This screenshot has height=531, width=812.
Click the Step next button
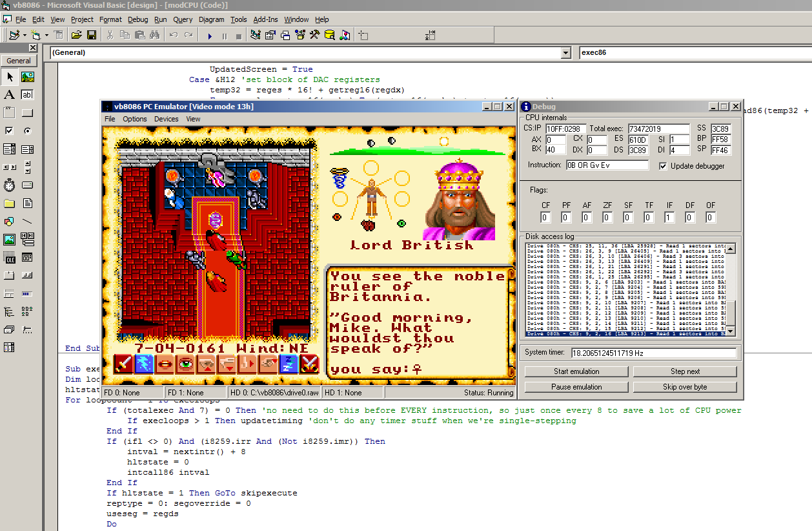[685, 371]
